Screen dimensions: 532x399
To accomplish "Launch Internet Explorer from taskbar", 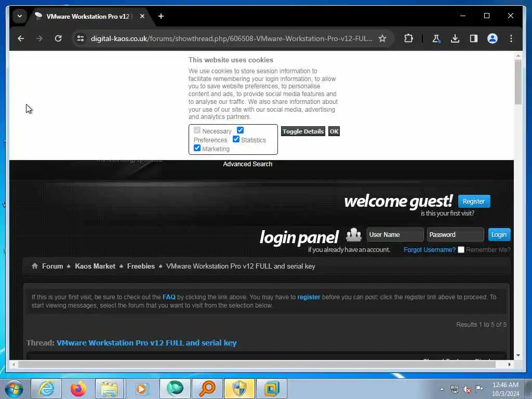I will pyautogui.click(x=46, y=389).
